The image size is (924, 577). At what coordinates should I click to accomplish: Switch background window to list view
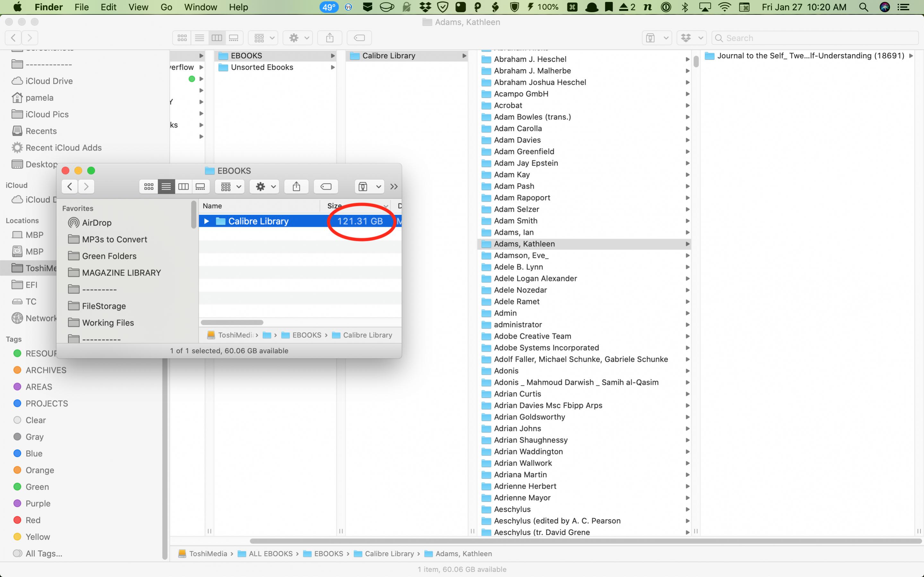[199, 38]
